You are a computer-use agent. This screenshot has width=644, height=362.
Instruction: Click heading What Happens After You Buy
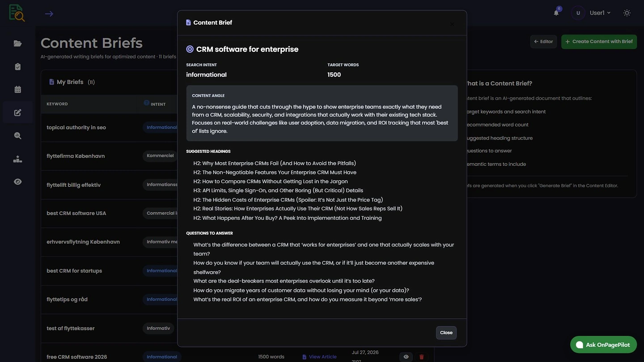[288, 218]
